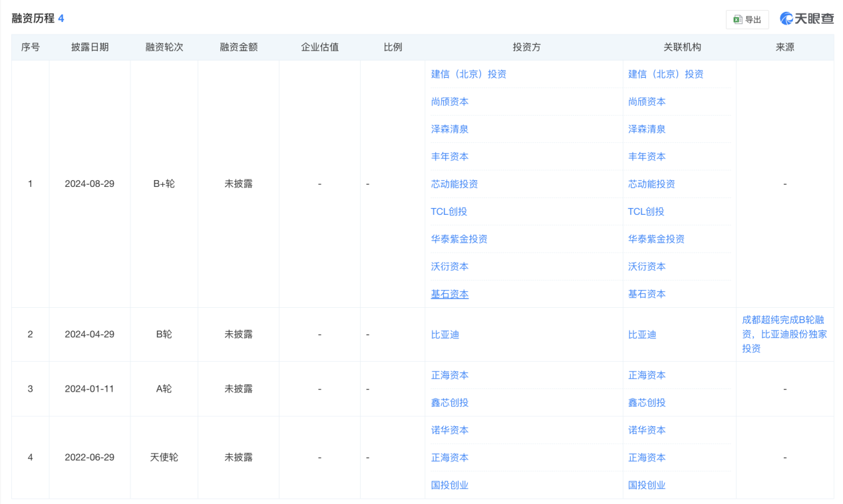Select date cell 2024-04-29
Image resolution: width=843 pixels, height=504 pixels.
90,334
